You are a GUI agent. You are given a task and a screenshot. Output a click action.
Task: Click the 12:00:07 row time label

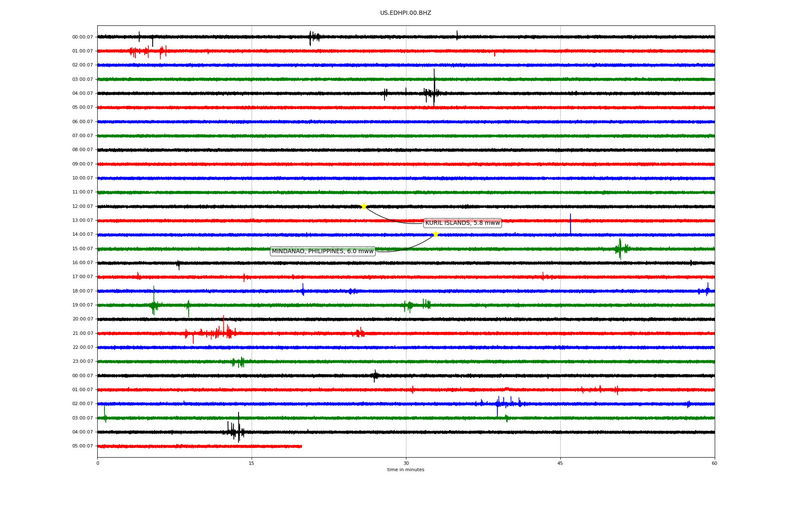[x=82, y=207]
